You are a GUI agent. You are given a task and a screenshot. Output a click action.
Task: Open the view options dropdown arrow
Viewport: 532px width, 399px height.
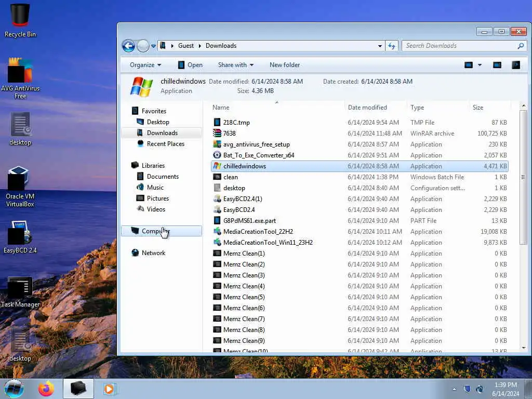480,65
